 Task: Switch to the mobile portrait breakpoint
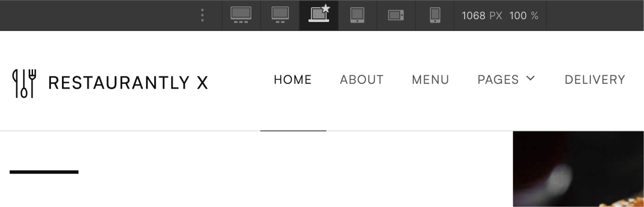[x=435, y=15]
